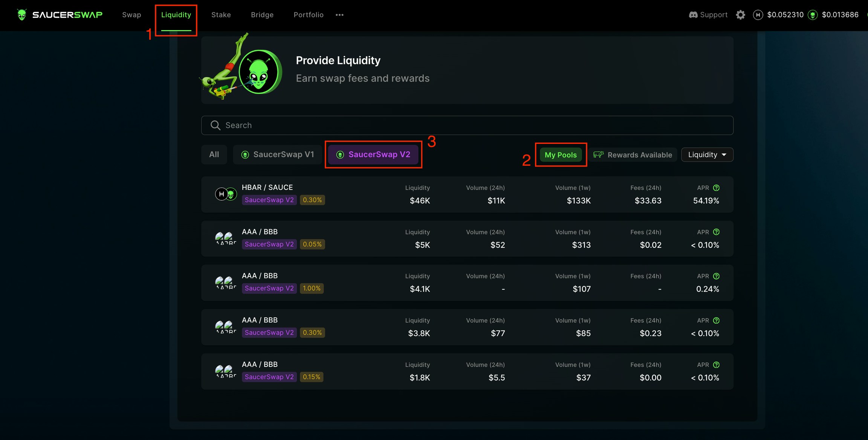Click the SaucerSwap alien logo icon
Image resolution: width=868 pixels, height=440 pixels.
tap(22, 15)
